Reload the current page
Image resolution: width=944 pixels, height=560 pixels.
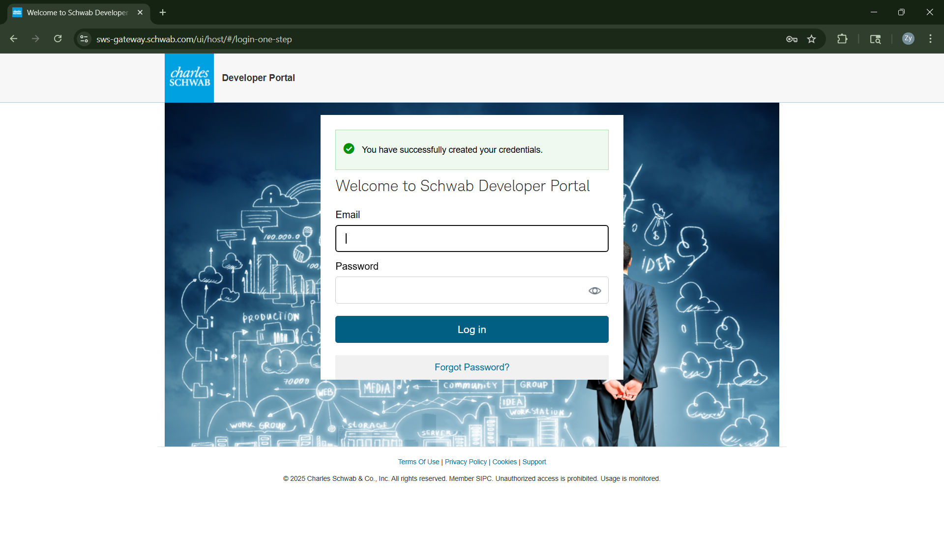pyautogui.click(x=58, y=39)
